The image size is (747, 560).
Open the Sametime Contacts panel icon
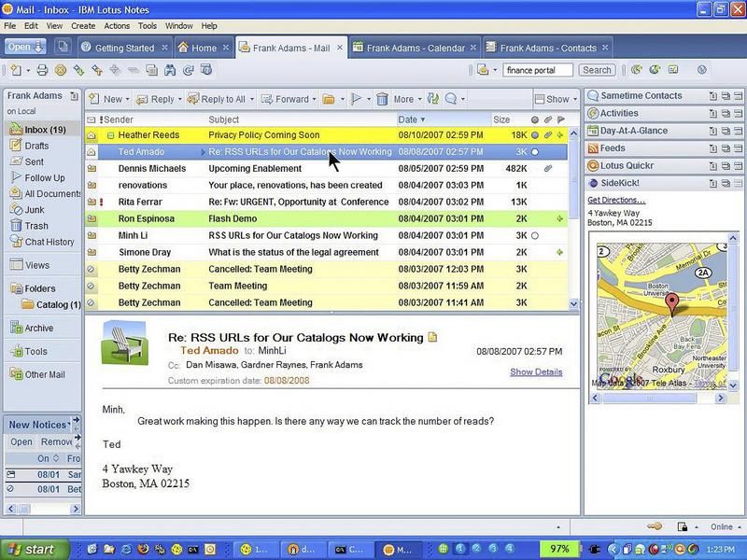pos(593,95)
